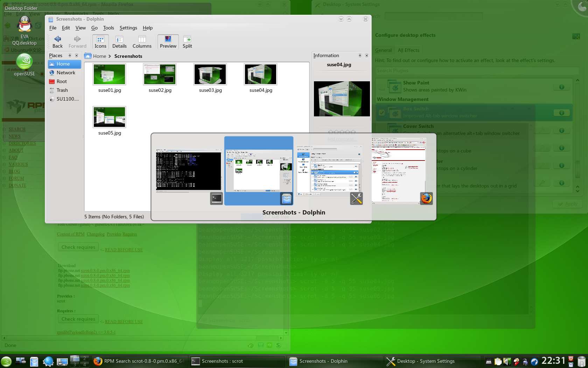Select the suse02.jpg file
The height and width of the screenshot is (368, 588).
(160, 78)
